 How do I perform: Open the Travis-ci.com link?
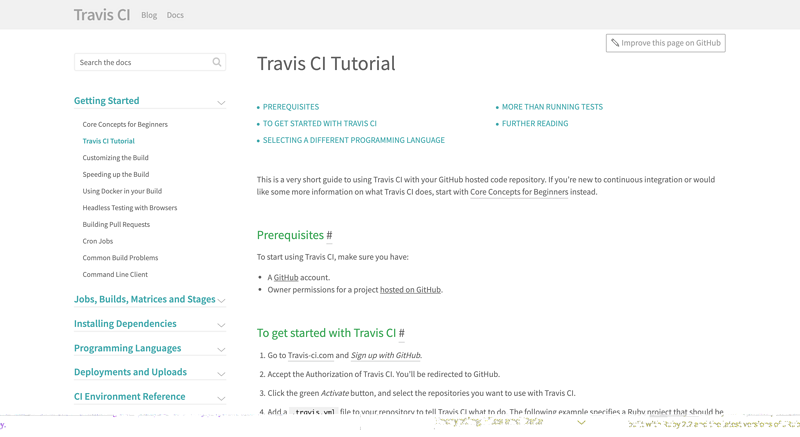311,355
